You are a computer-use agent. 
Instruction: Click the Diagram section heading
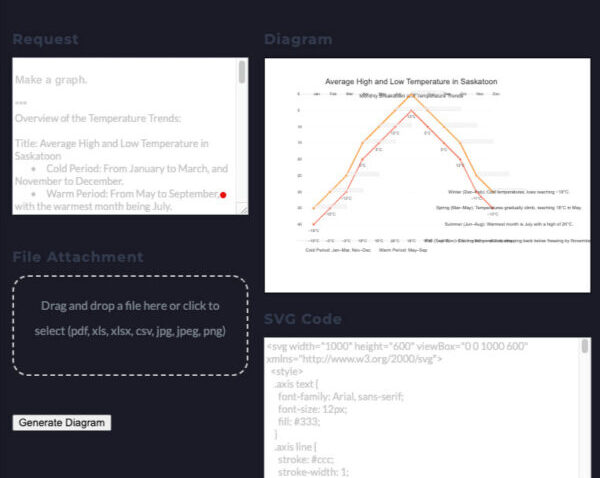(298, 39)
